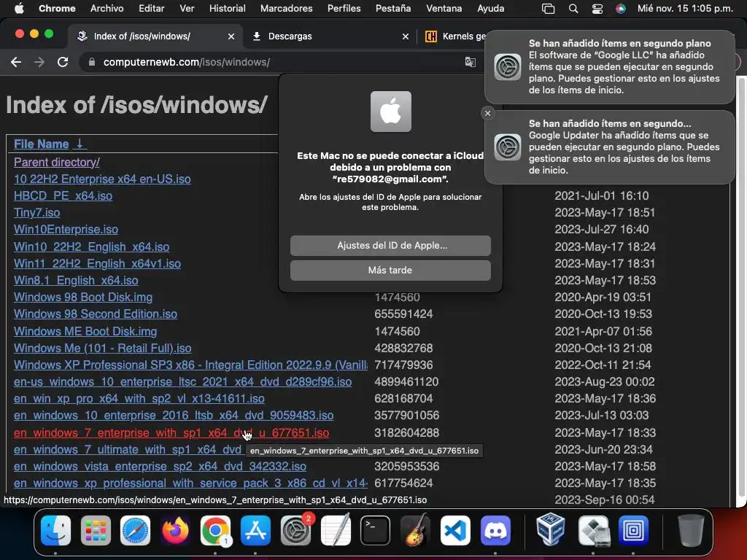Screen dimensions: 747x560
Task: Open the Trash in the Dock
Action: coord(691,530)
